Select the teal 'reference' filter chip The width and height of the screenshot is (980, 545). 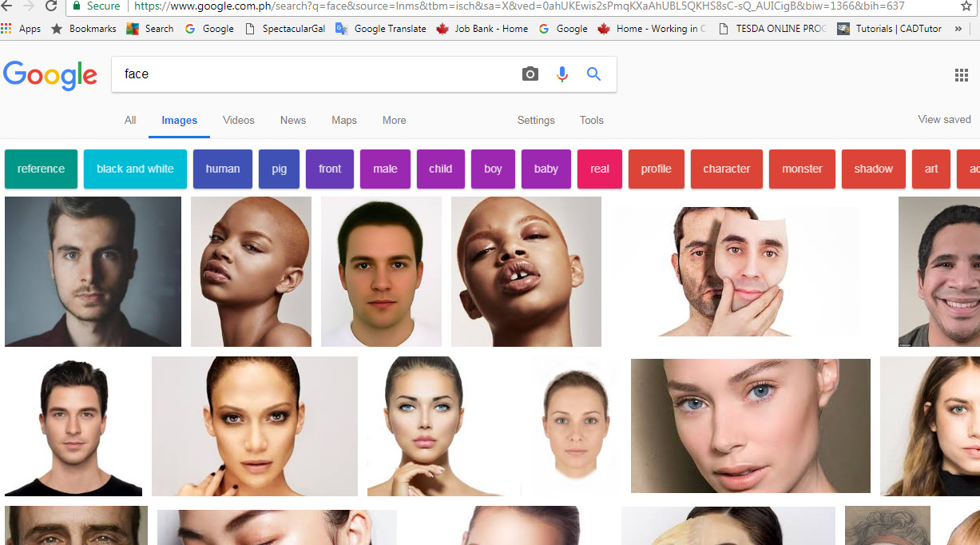[41, 169]
